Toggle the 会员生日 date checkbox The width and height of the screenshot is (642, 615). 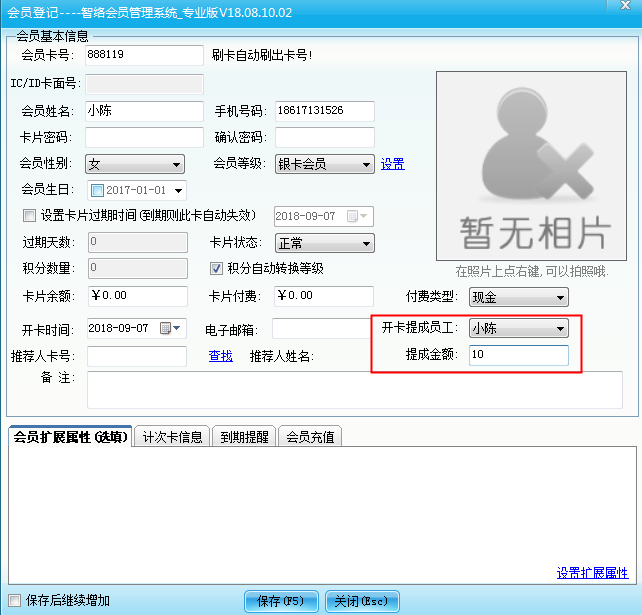coord(98,190)
